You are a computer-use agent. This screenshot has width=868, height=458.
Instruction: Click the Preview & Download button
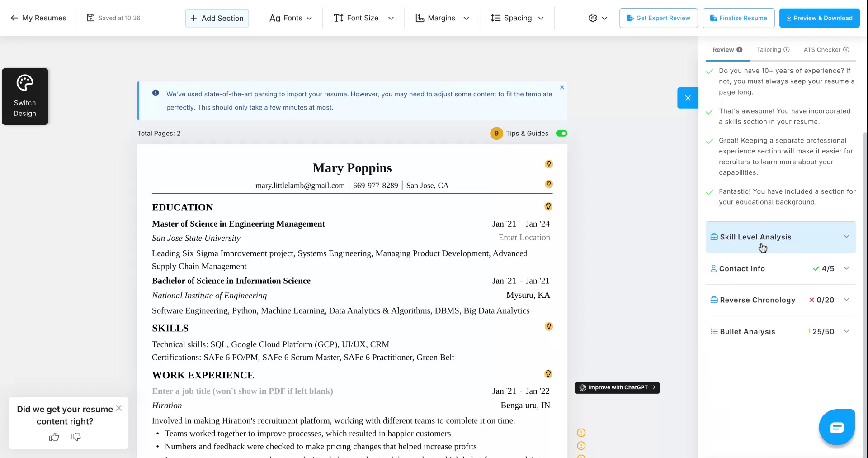819,18
